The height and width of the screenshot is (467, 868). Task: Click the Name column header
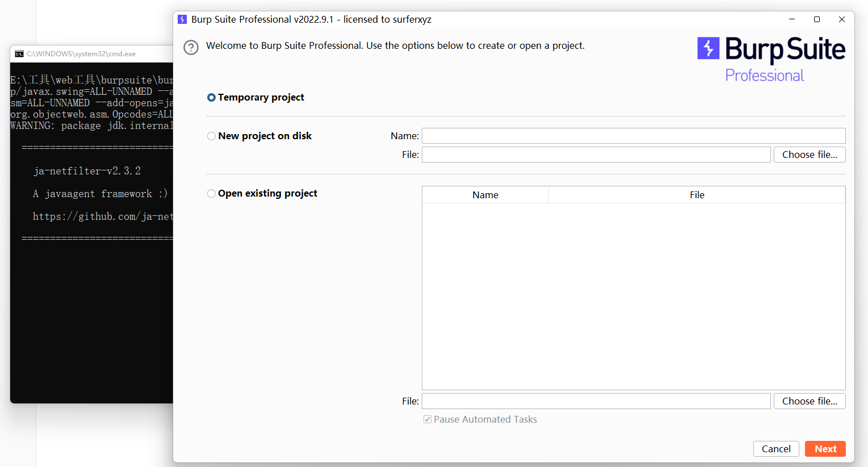point(485,195)
